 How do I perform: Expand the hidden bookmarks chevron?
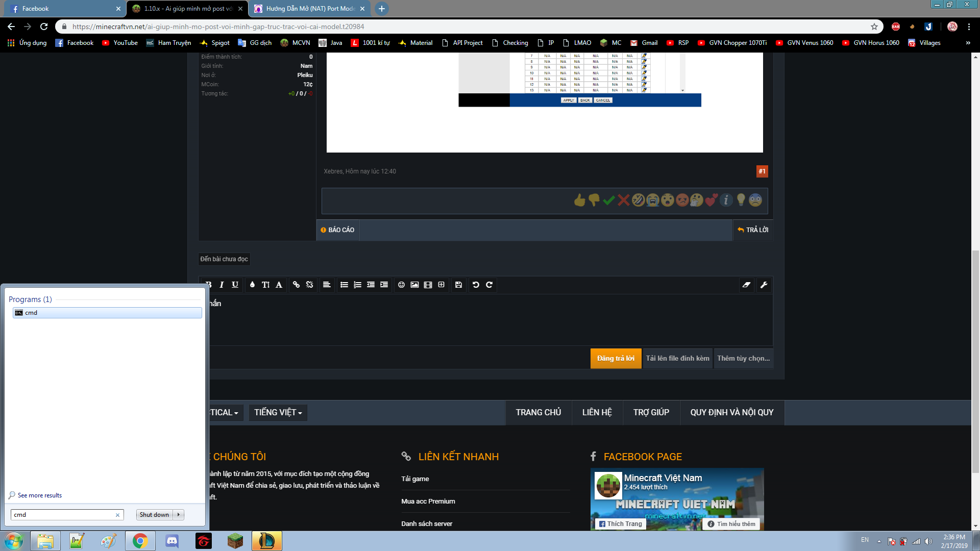tap(968, 43)
